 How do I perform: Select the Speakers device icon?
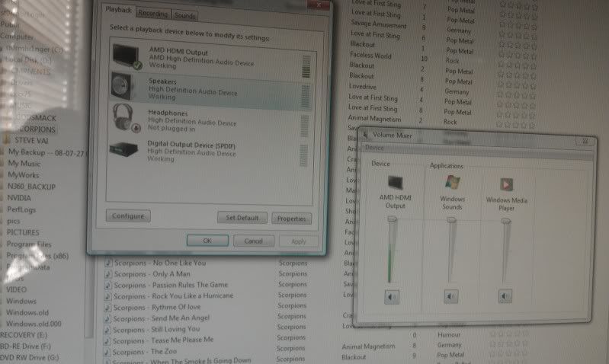(121, 86)
